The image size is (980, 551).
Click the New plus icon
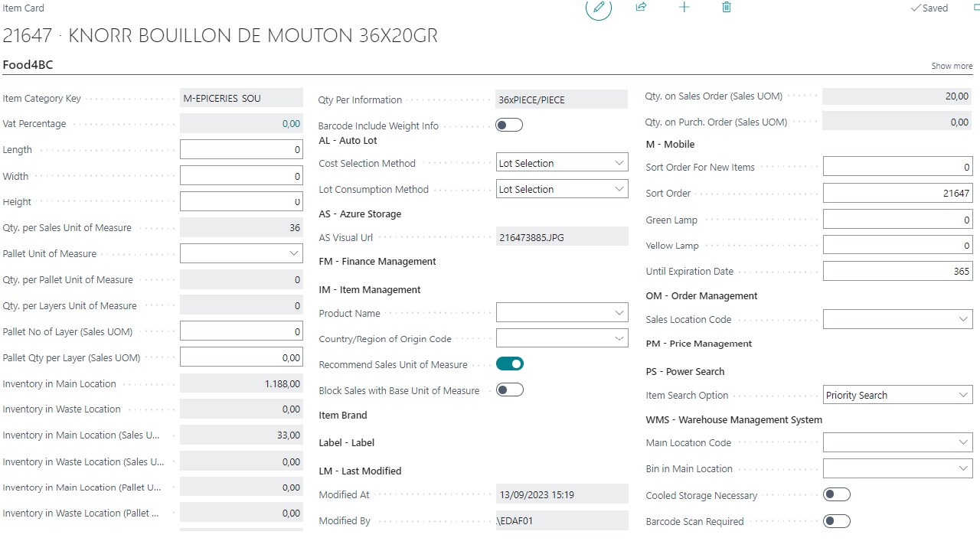tap(684, 7)
